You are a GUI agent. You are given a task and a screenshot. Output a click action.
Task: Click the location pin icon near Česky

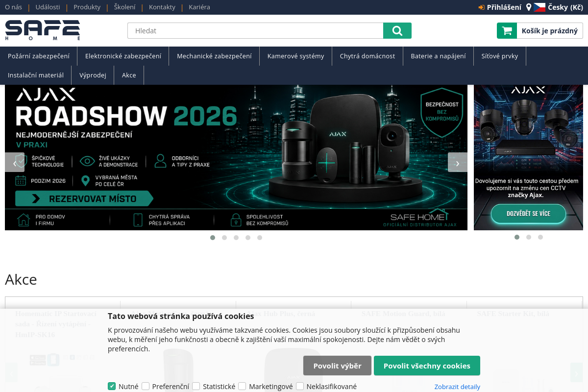coord(529,7)
